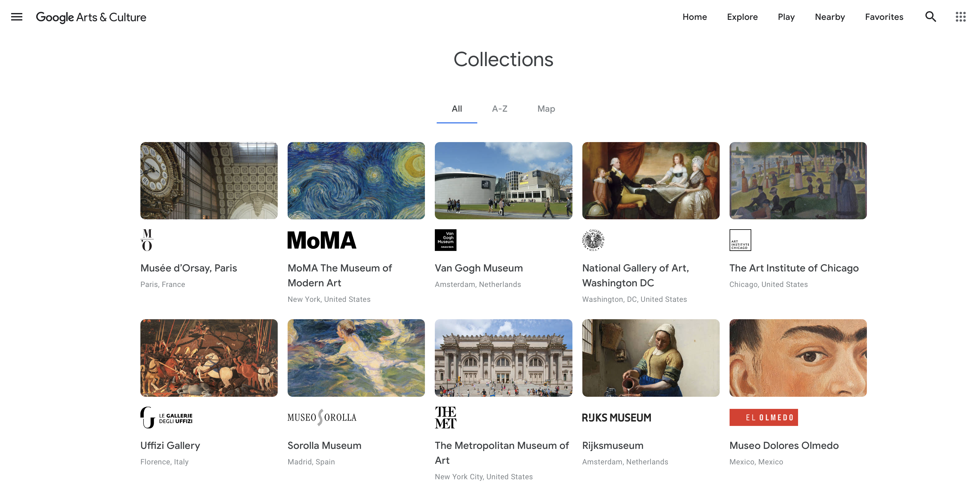The width and height of the screenshot is (980, 492).
Task: Open the Rijksmuseum title link
Action: pos(612,445)
